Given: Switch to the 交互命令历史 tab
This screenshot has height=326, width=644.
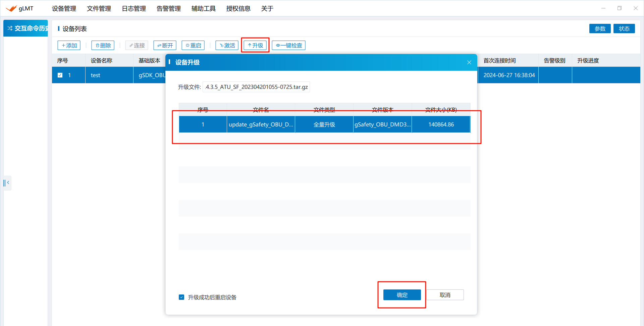Looking at the screenshot, I should point(27,29).
